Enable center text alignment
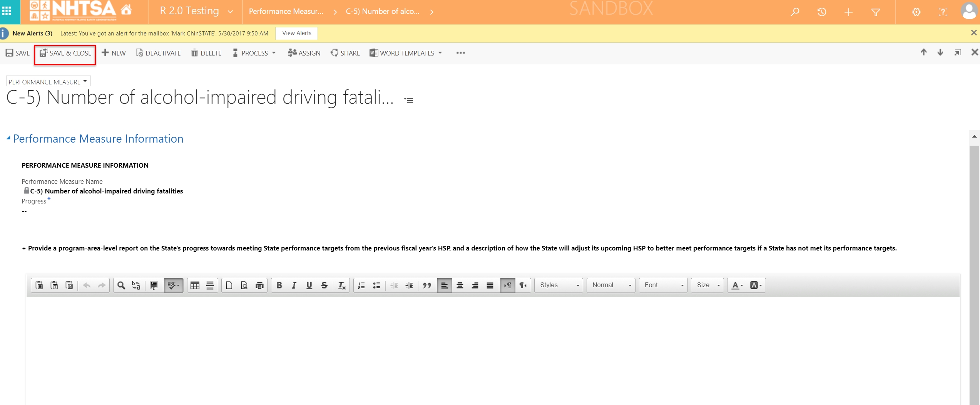 (460, 285)
